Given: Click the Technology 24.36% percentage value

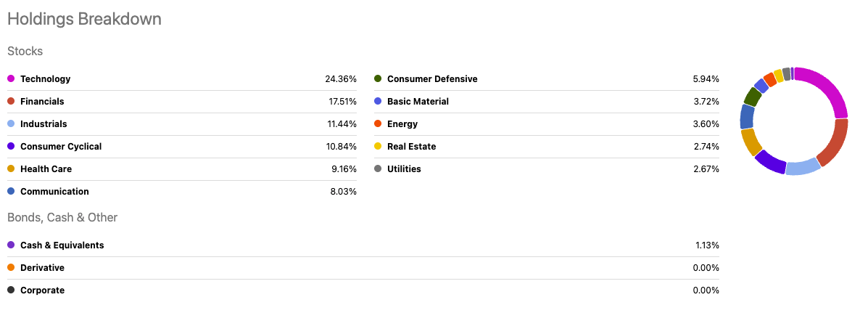Looking at the screenshot, I should click(x=340, y=79).
